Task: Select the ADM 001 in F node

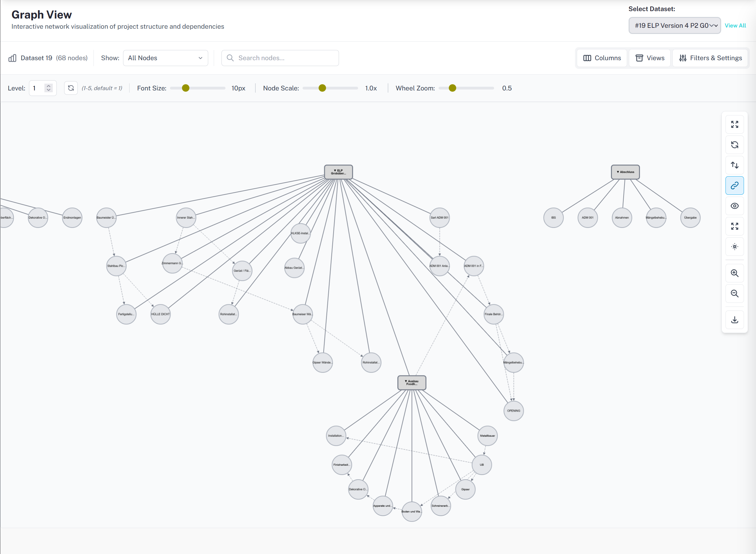Action: coord(474,266)
